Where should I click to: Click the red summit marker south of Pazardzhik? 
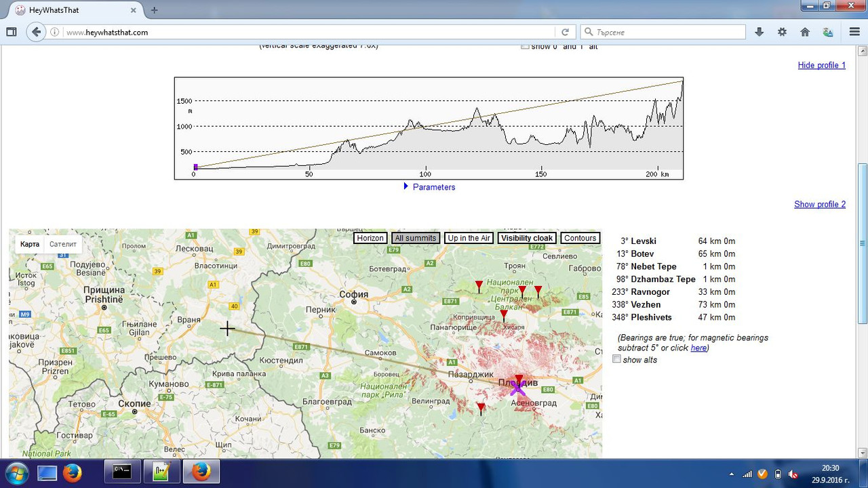481,409
